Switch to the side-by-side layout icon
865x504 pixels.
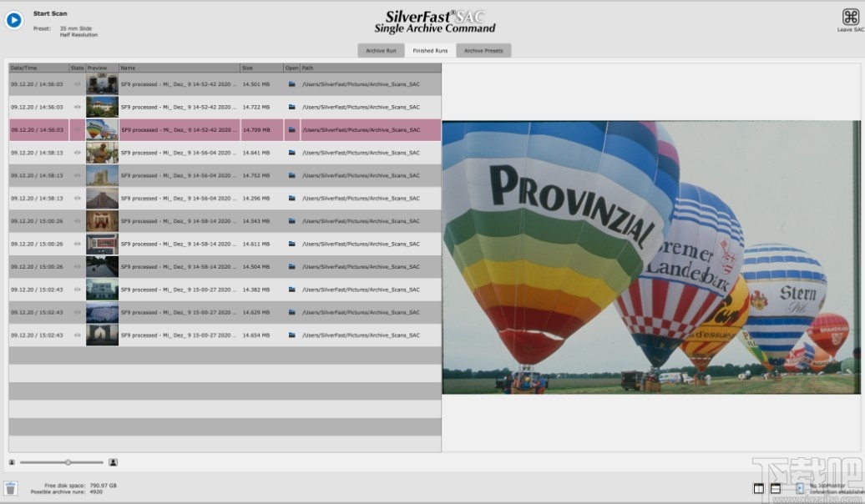pos(758,488)
